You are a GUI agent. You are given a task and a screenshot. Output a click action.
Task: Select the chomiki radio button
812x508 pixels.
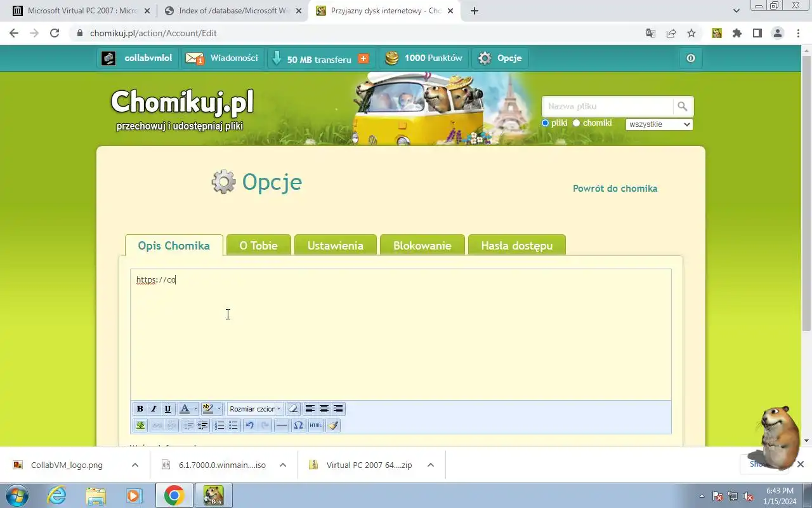(576, 123)
